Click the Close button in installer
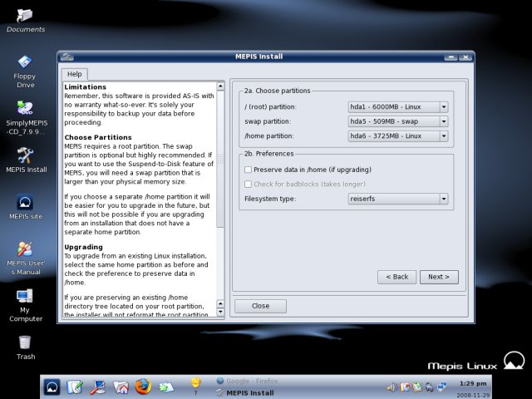The height and width of the screenshot is (399, 532). point(260,306)
